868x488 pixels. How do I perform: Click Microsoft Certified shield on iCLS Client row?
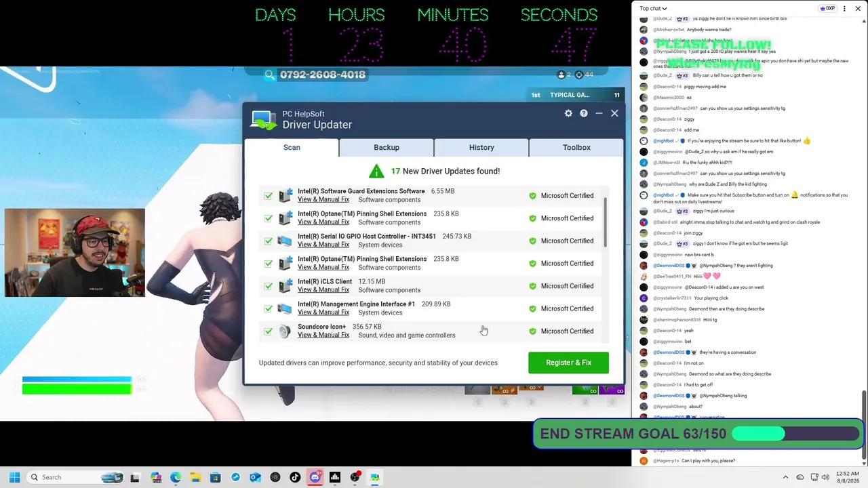click(x=532, y=286)
